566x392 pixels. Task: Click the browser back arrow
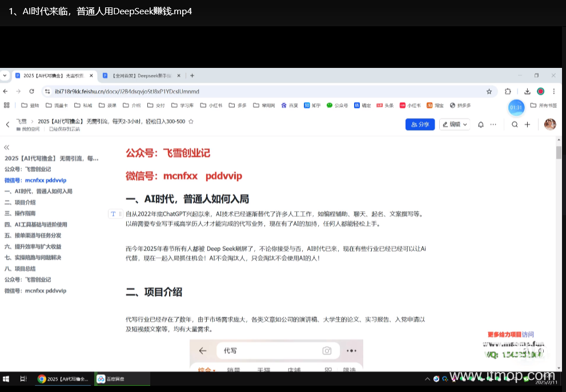coord(5,92)
